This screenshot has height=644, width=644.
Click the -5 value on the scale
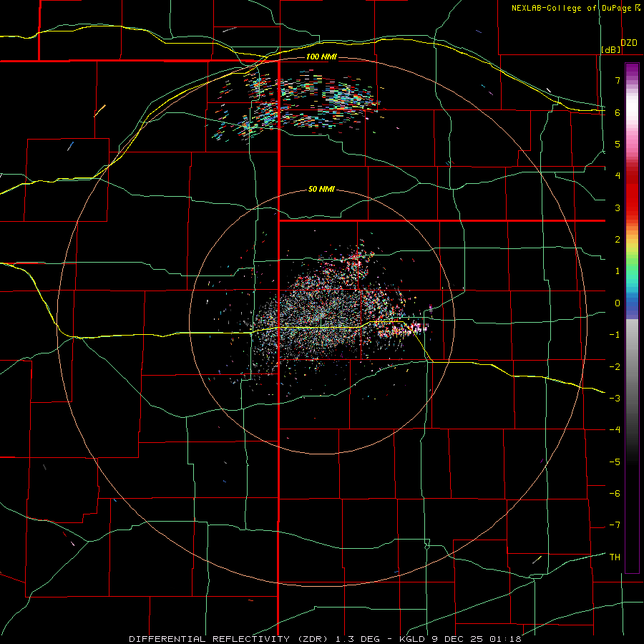click(615, 462)
